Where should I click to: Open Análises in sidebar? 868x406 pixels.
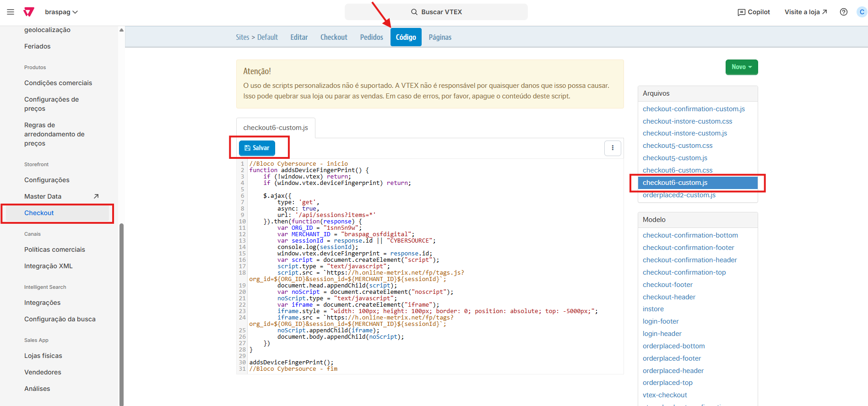point(37,389)
